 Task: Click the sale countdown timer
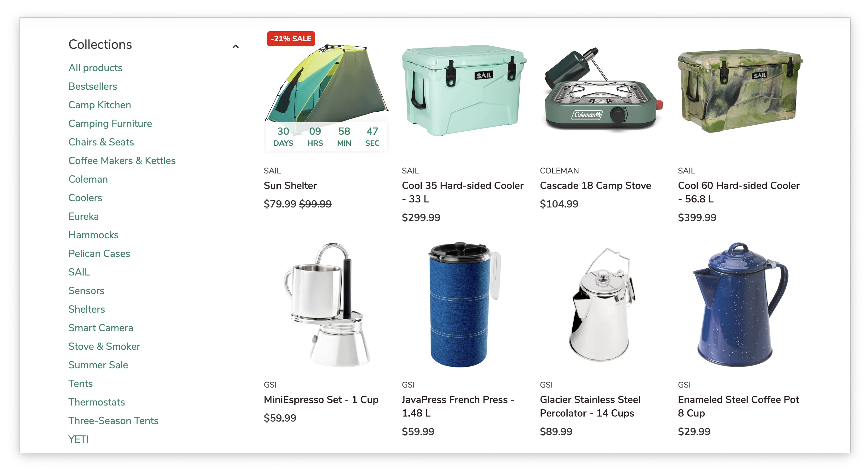(326, 137)
